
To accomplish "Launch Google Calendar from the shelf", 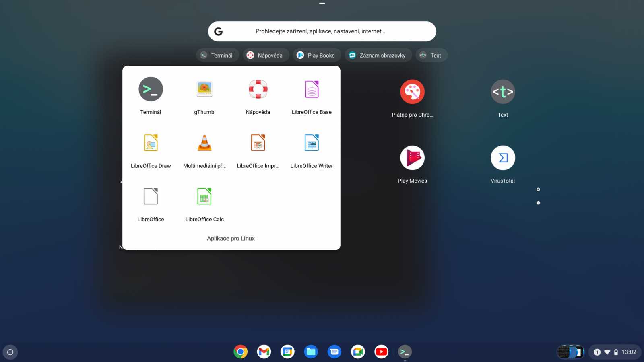I will coord(287,352).
